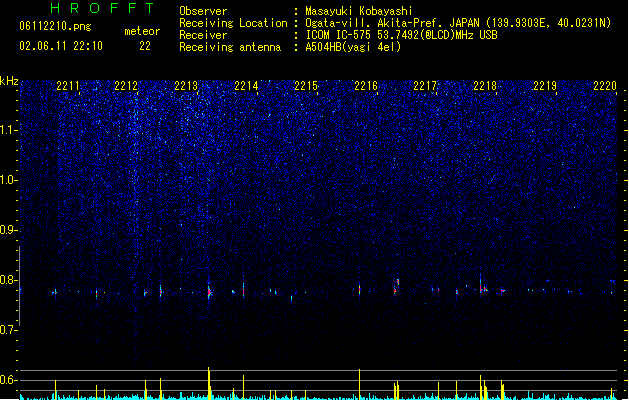This screenshot has height=400, width=629.
Task: Click the 2211 time marker
Action: point(68,86)
